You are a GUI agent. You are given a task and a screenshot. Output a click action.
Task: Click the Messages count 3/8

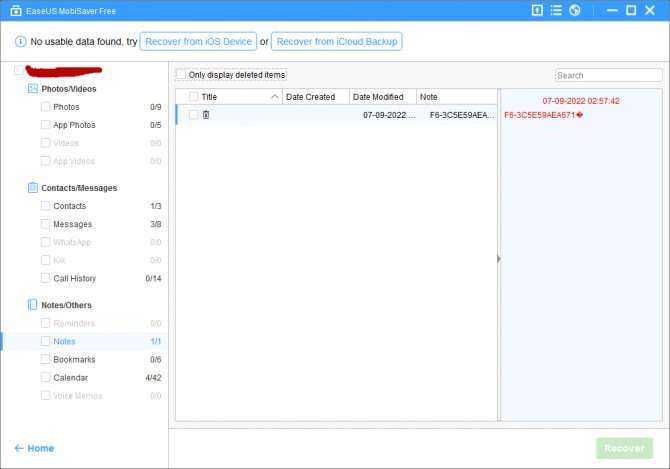pos(156,224)
